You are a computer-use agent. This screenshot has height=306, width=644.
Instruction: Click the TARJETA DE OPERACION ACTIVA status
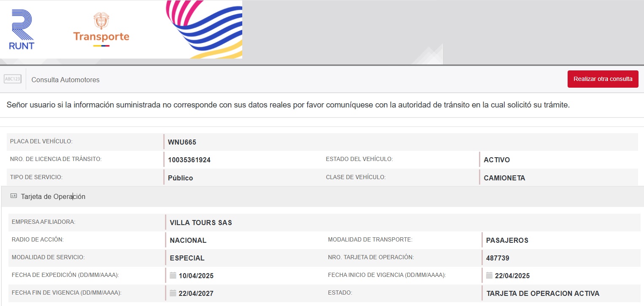coord(543,293)
